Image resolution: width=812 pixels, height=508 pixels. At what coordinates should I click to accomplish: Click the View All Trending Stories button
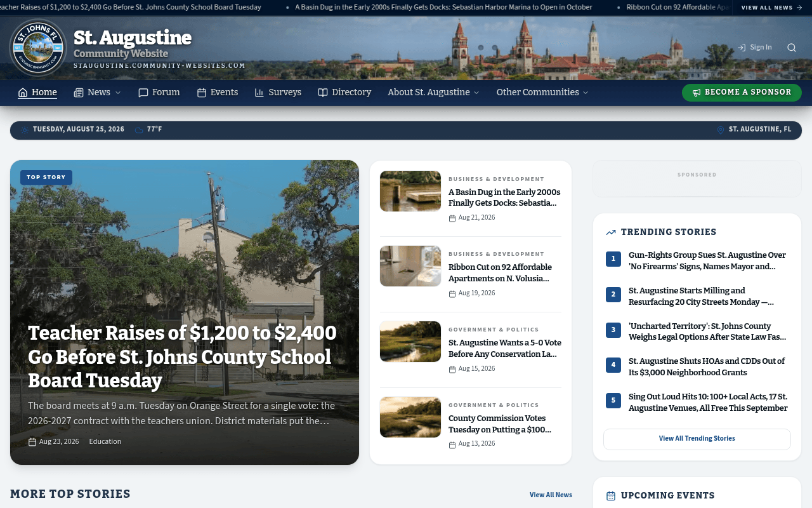[697, 439]
